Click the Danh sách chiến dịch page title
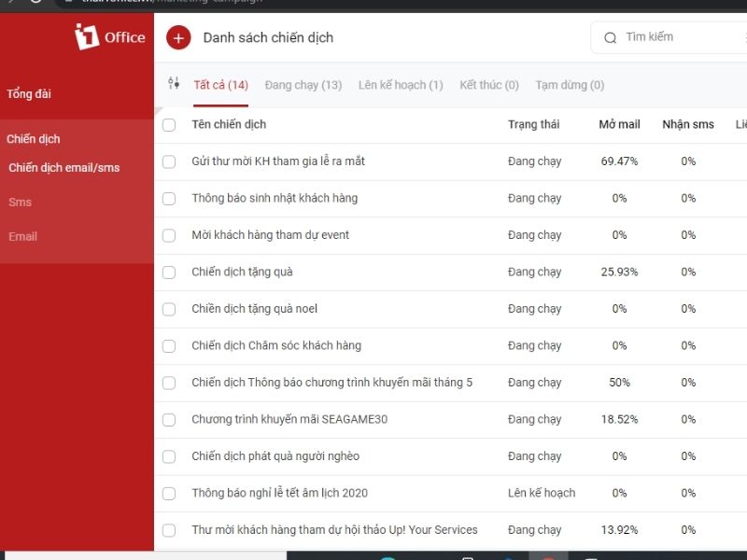The height and width of the screenshot is (560, 747). tap(268, 37)
